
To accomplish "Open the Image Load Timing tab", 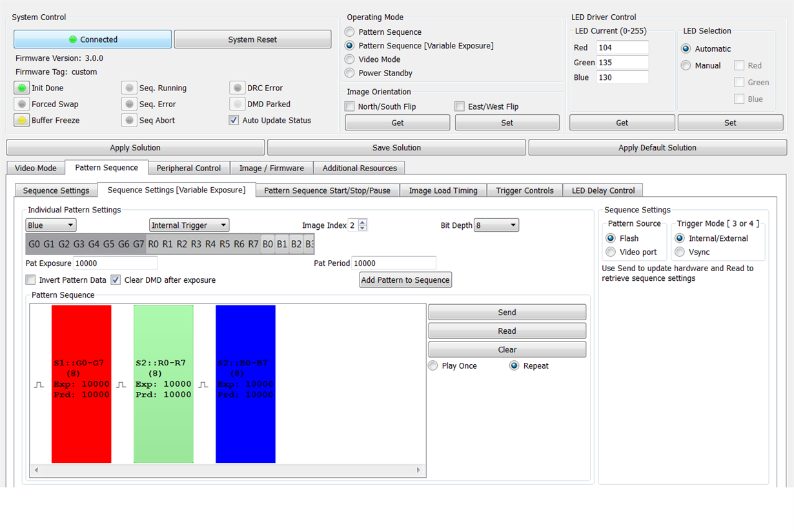I will [x=443, y=190].
